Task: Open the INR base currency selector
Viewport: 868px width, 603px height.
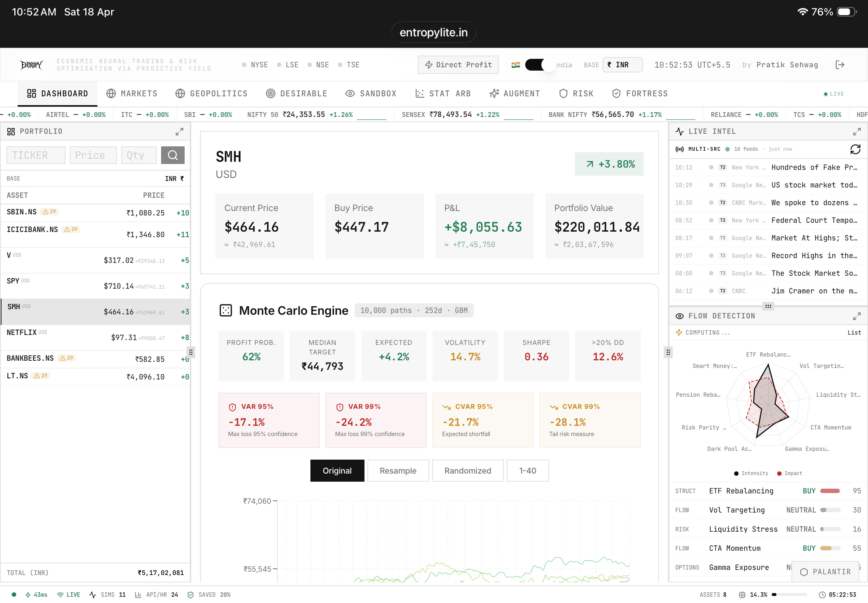Action: (x=622, y=65)
